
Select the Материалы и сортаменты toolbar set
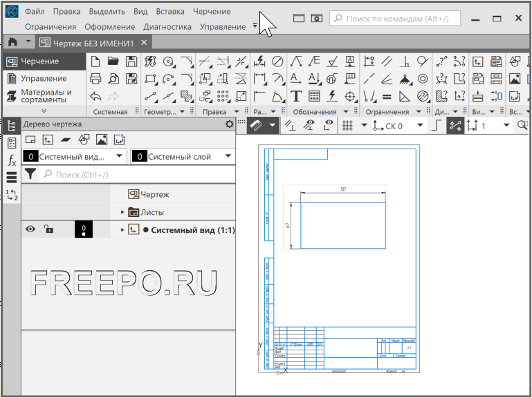(44, 96)
